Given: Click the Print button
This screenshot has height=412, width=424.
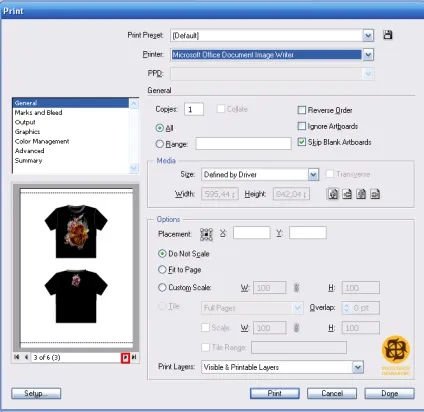Looking at the screenshot, I should [x=275, y=393].
